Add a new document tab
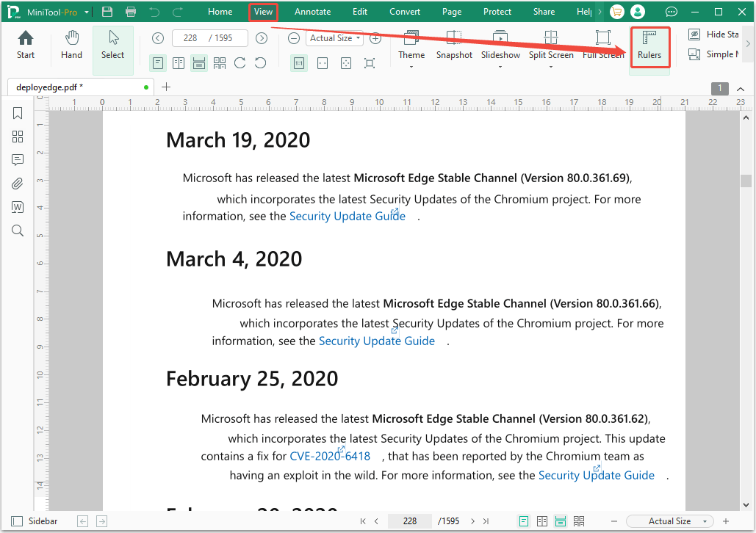Screen dimensions: 756x533 (x=166, y=87)
